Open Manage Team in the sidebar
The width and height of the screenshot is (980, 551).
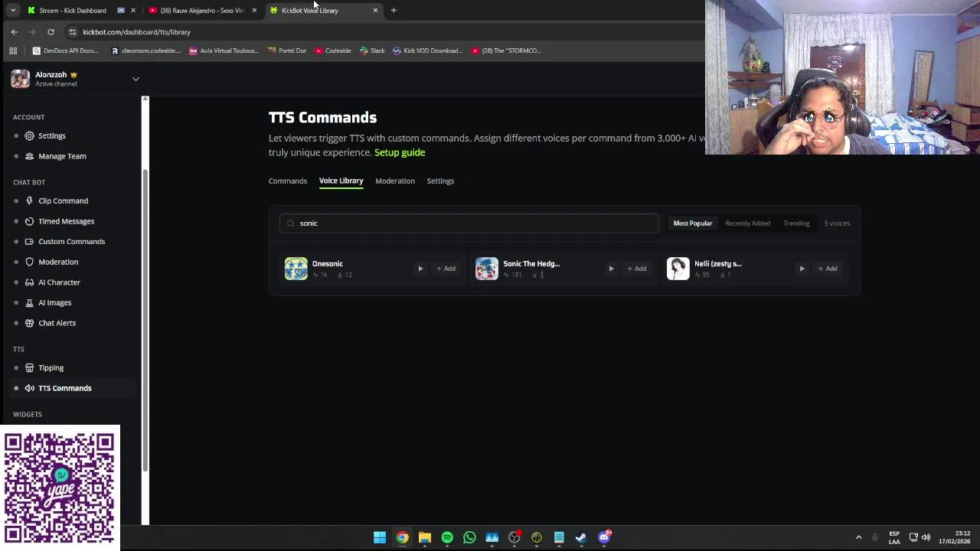pos(62,156)
